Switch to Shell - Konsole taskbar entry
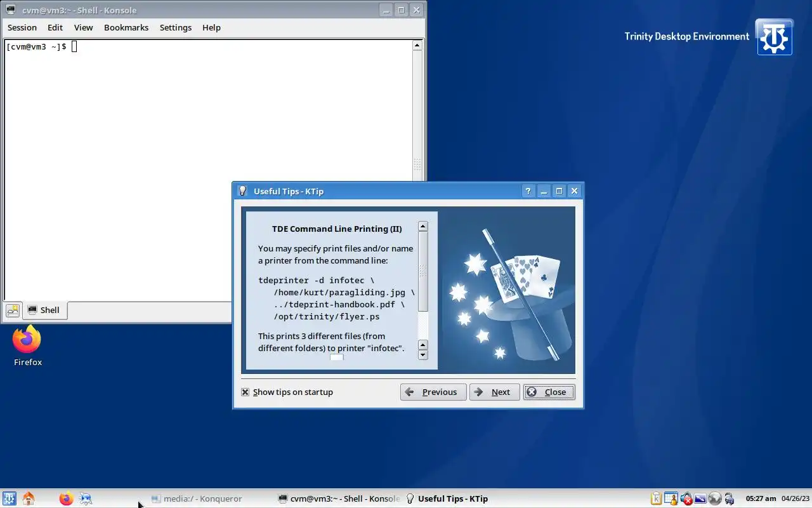 click(339, 498)
